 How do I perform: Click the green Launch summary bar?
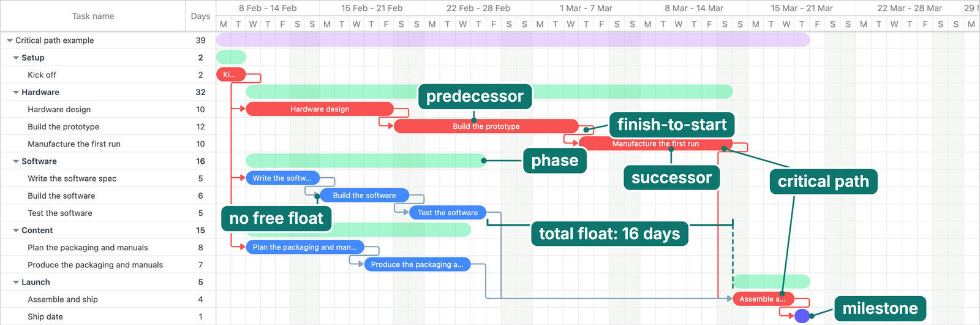coord(771,281)
